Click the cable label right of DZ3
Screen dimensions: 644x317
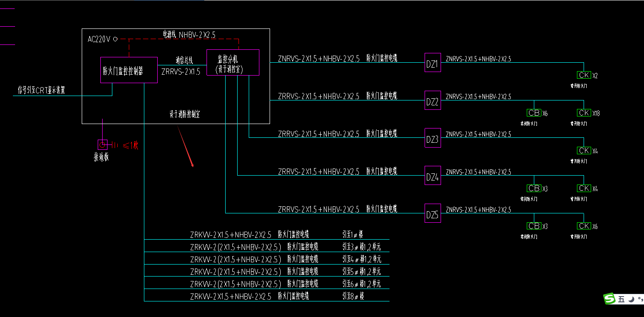pyautogui.click(x=478, y=134)
